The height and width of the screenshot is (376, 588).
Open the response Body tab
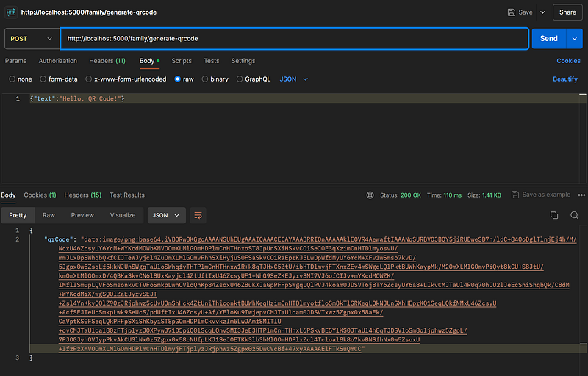[x=8, y=195]
